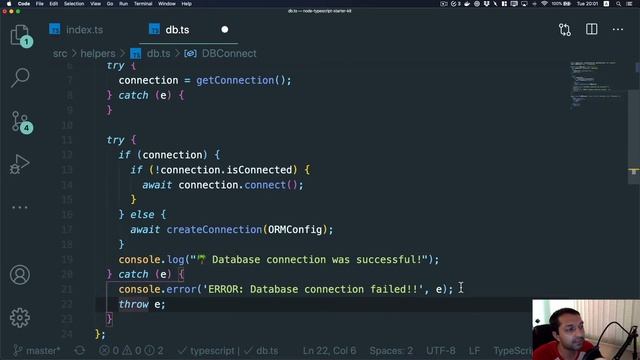Click the menu bar clock Tue 20:01

click(587, 4)
